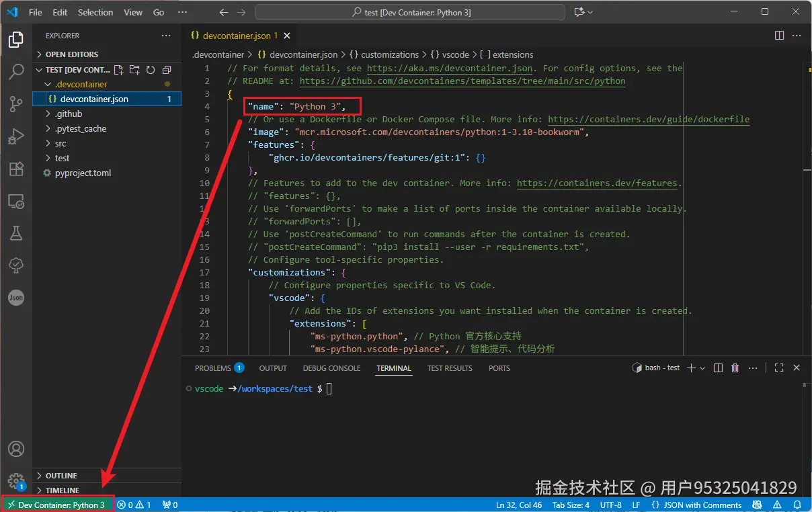Open the aka.ms/devcontainer.json link
This screenshot has width=812, height=512.
[x=450, y=68]
